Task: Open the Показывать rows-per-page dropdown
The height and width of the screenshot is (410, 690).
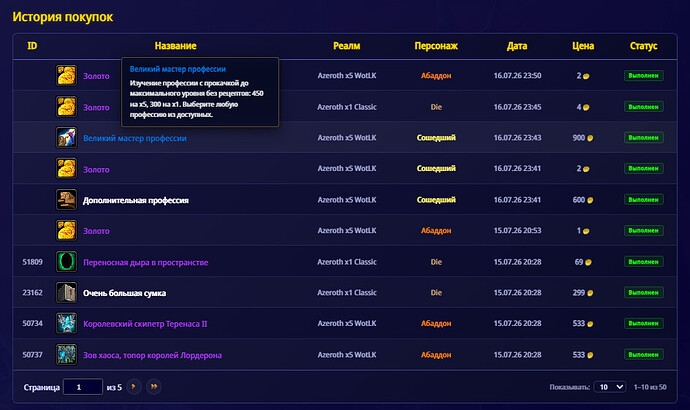Action: click(x=610, y=387)
